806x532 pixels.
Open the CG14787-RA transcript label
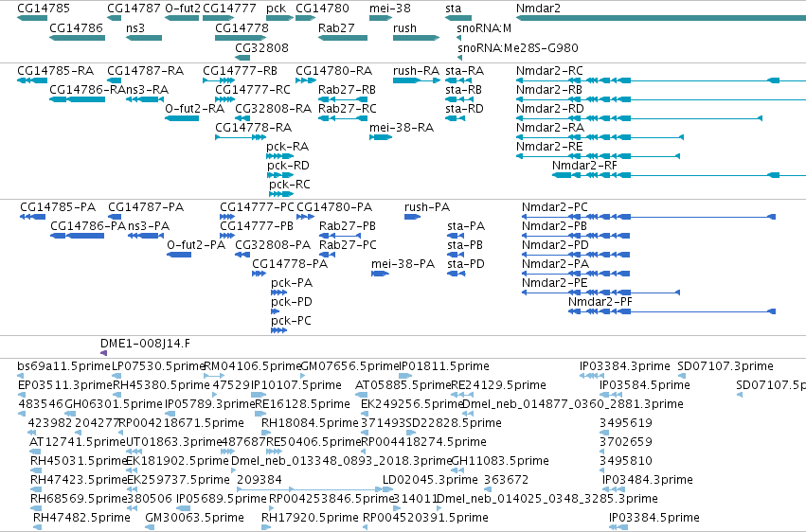click(x=145, y=71)
